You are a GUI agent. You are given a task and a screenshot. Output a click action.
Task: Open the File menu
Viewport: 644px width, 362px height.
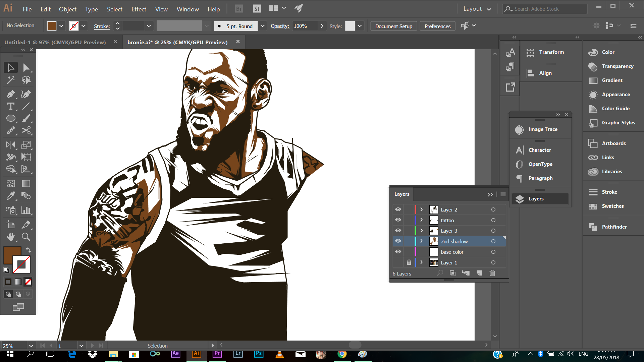[x=27, y=9]
